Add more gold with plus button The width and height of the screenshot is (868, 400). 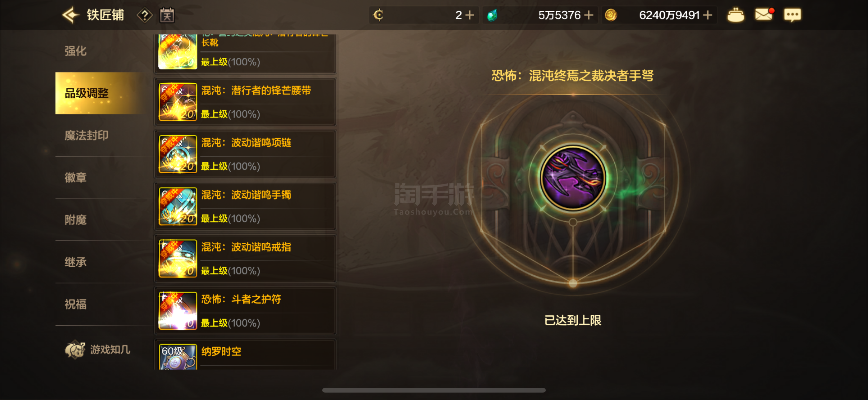tap(708, 15)
